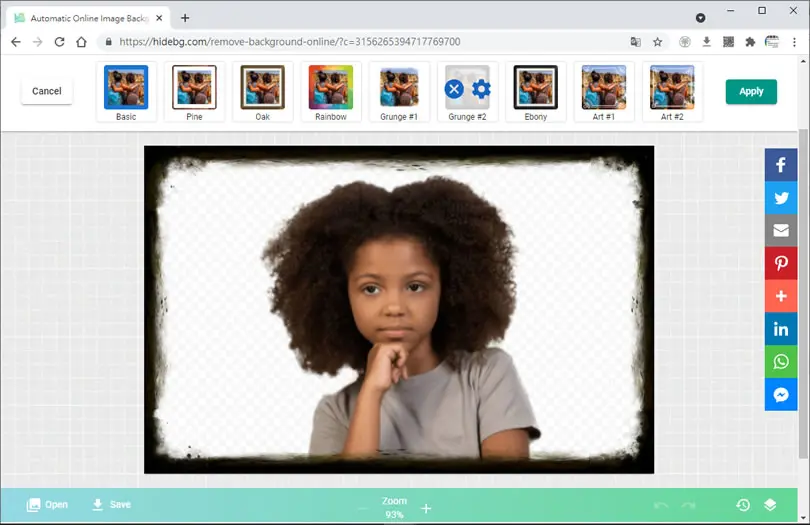Click the Facebook share icon
Viewport: 810px width, 525px height.
pos(781,165)
